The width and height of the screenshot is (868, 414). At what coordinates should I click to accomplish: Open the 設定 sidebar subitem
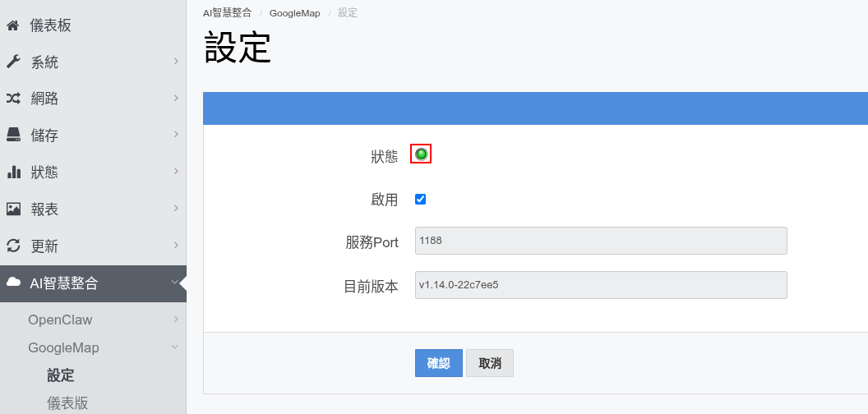(x=61, y=375)
